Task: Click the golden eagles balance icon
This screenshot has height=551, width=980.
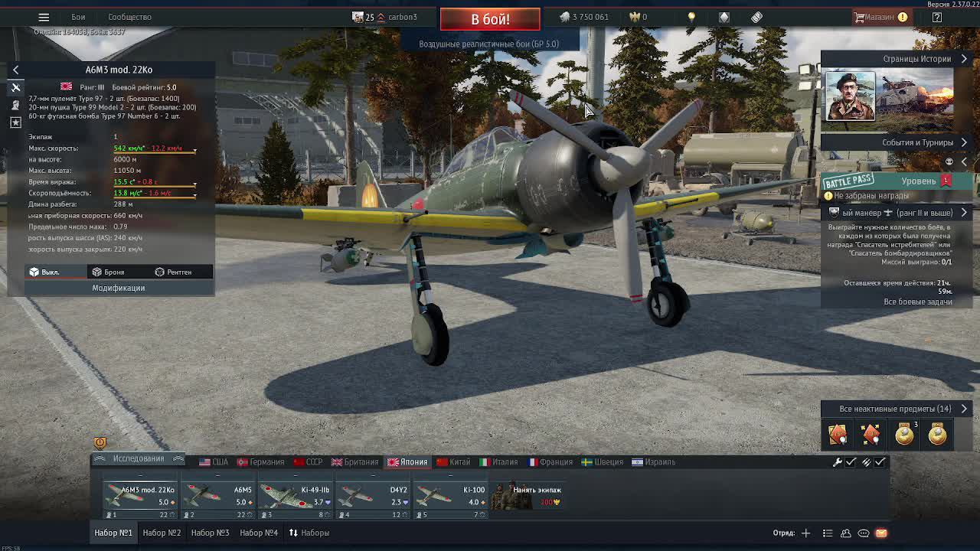Action: [x=635, y=17]
